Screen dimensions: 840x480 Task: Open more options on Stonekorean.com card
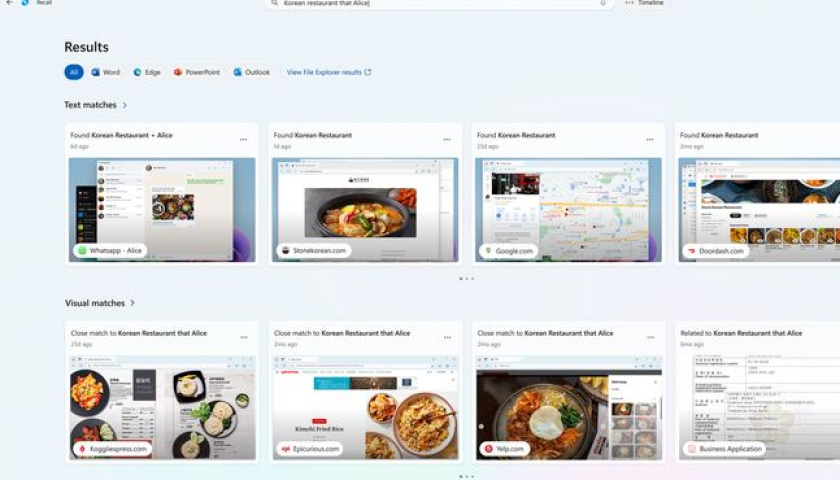447,140
